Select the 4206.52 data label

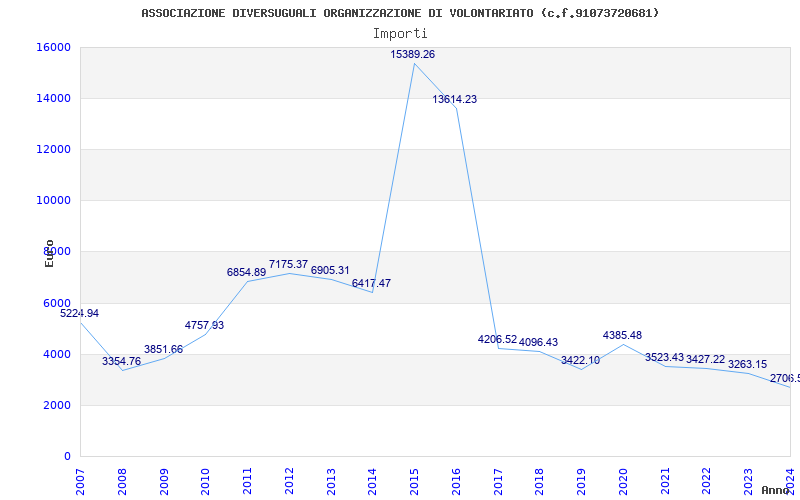[497, 339]
